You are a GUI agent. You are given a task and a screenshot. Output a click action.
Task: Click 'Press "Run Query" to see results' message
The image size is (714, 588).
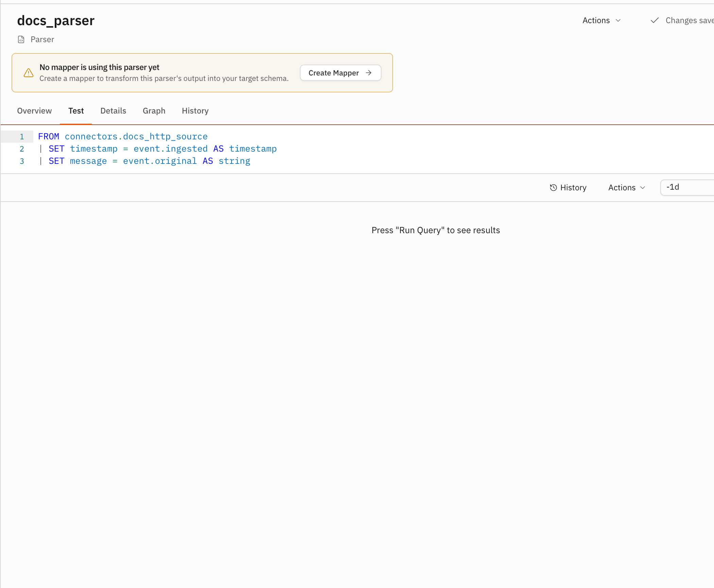436,230
